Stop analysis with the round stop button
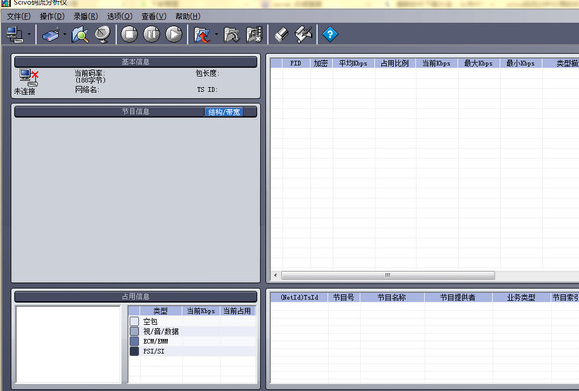The image size is (579, 391). (129, 34)
